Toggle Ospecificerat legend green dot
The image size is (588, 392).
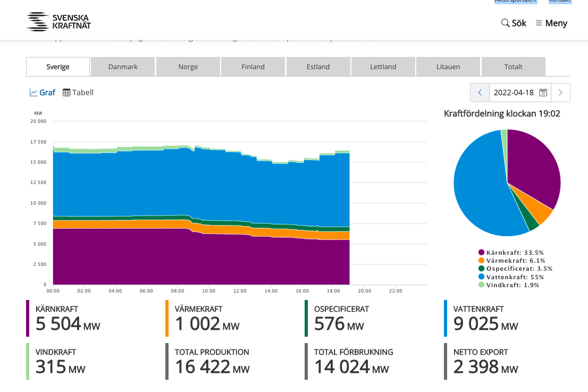[x=482, y=269]
